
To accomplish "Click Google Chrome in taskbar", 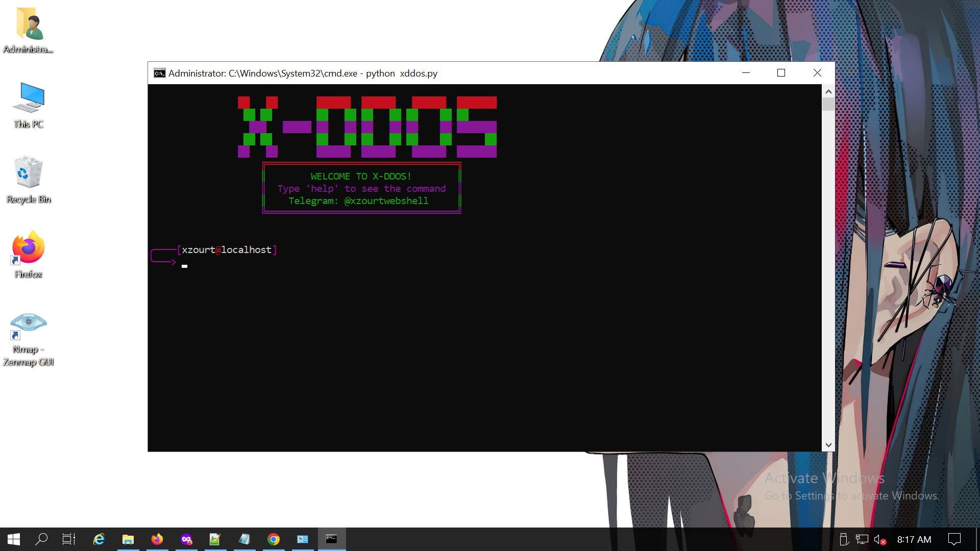I will point(274,539).
